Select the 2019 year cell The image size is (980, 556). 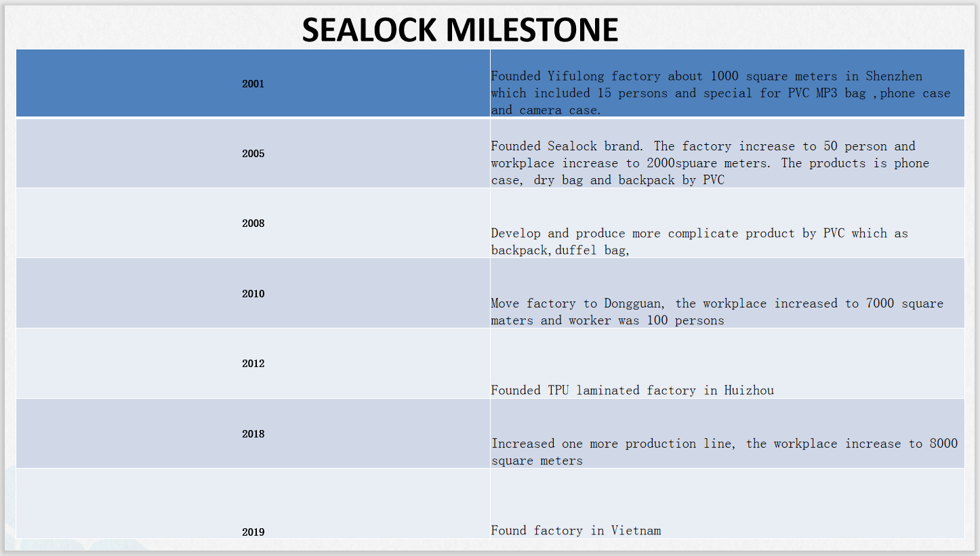click(253, 504)
